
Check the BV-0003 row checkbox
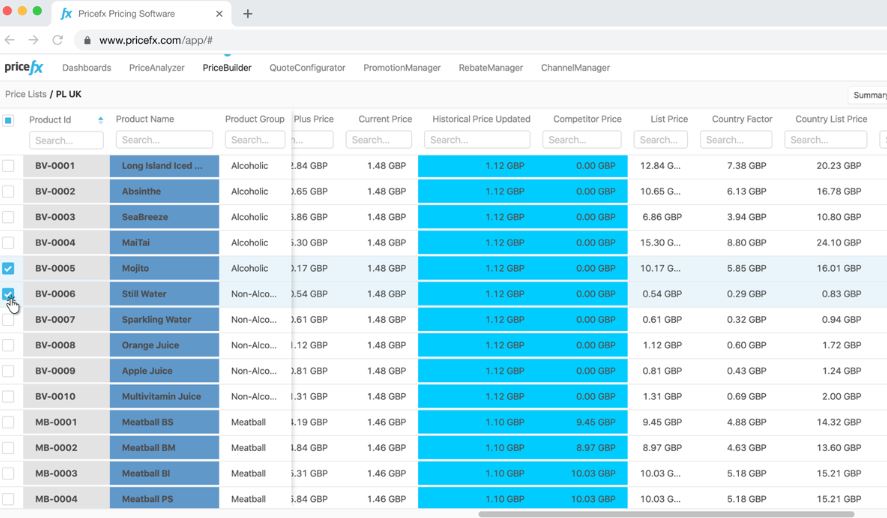pyautogui.click(x=8, y=217)
